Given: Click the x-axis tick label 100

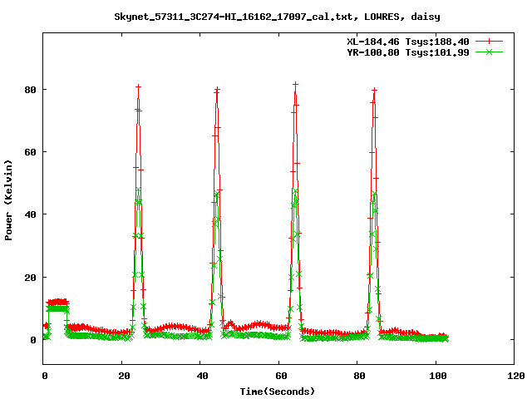Looking at the screenshot, I should pos(438,376).
